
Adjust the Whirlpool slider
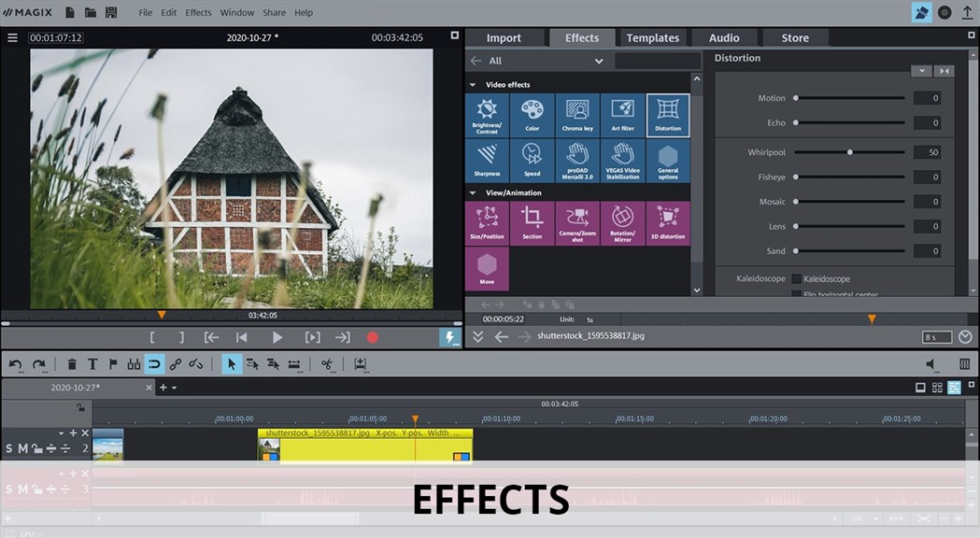coord(849,151)
